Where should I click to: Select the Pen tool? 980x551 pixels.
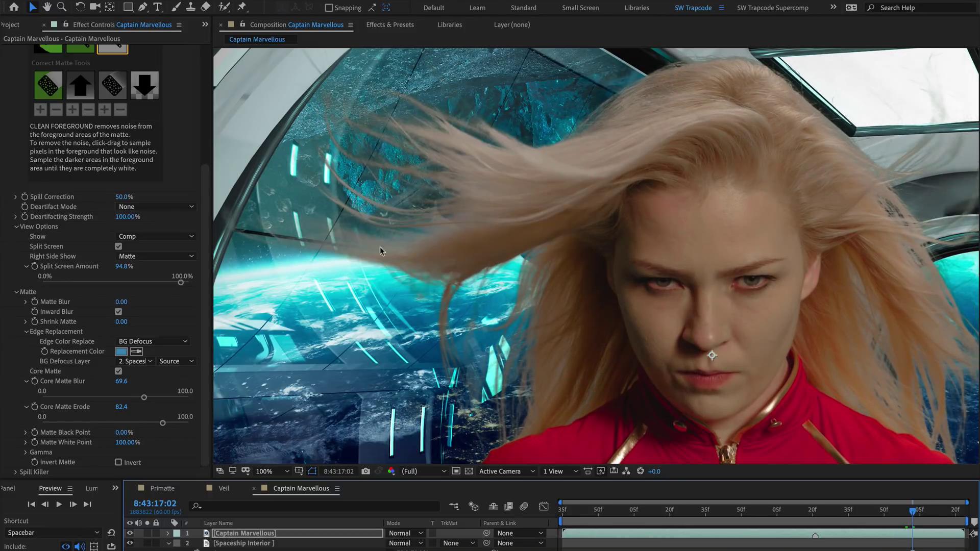(x=143, y=7)
